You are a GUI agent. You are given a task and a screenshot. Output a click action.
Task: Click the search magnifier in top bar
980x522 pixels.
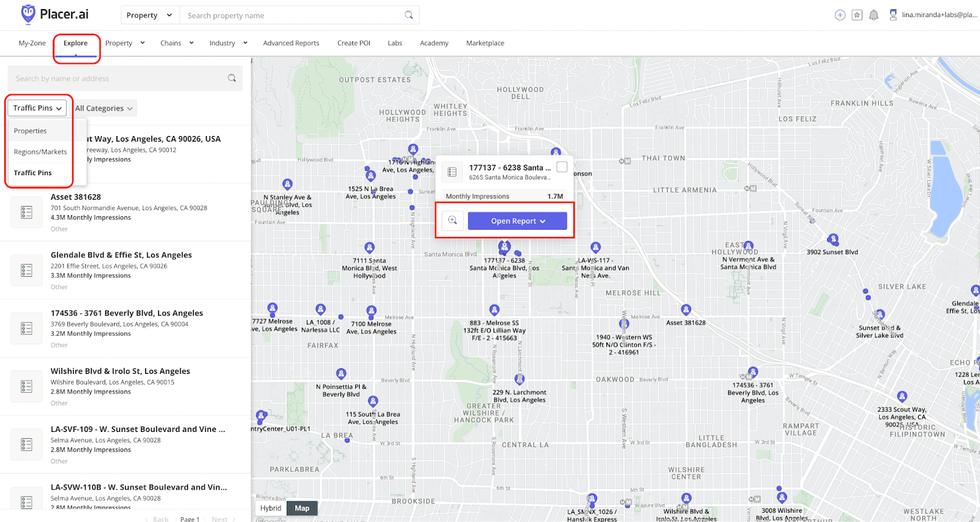coord(409,15)
